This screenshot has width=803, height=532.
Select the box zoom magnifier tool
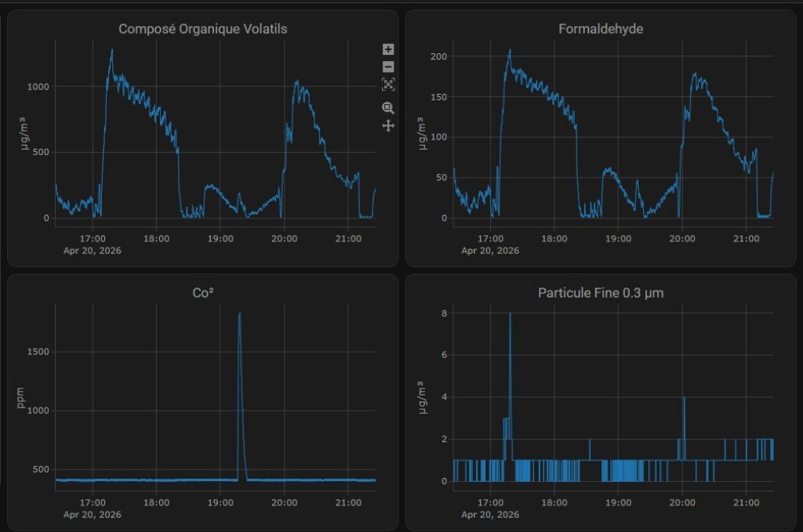[388, 107]
